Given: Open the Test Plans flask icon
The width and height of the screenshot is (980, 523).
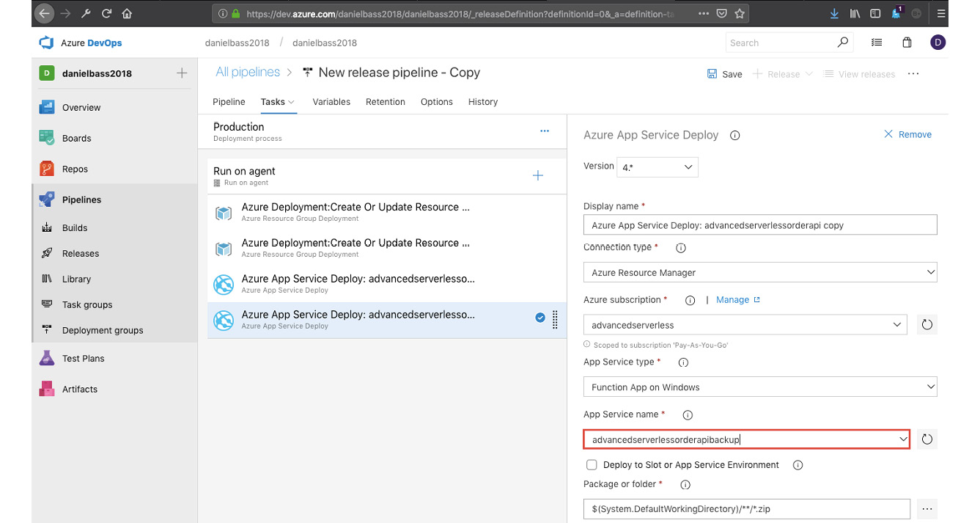Looking at the screenshot, I should 47,358.
